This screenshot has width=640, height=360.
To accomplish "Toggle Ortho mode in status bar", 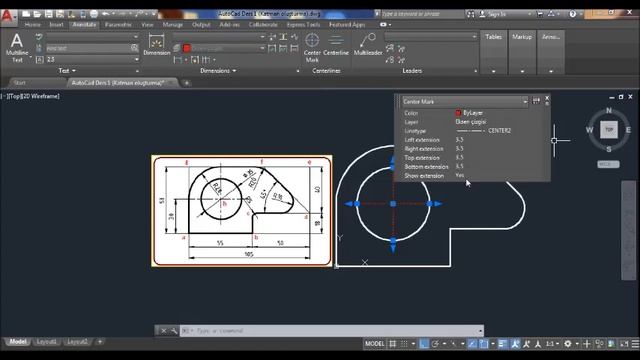I will pos(424,344).
